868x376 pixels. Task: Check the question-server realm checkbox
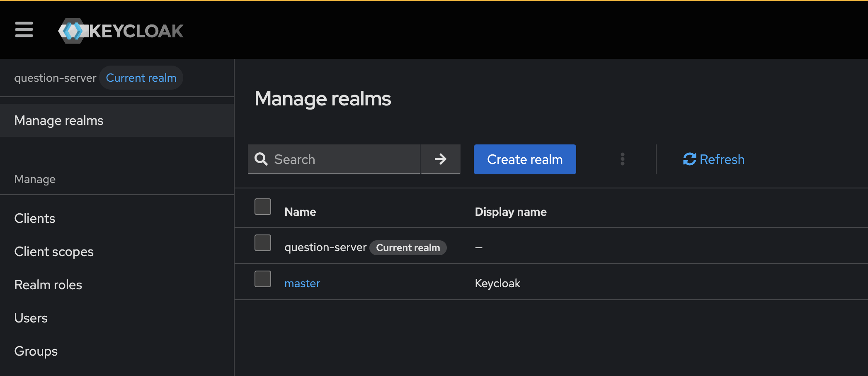click(263, 243)
